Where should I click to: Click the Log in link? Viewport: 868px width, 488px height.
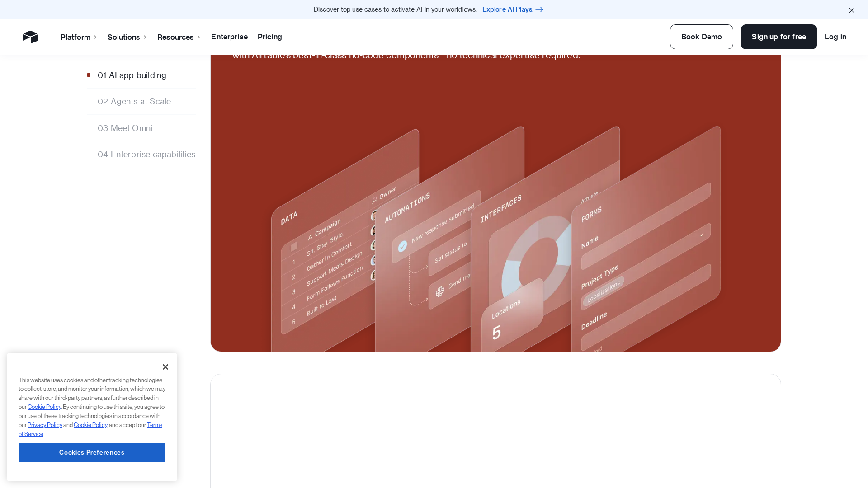pyautogui.click(x=835, y=37)
